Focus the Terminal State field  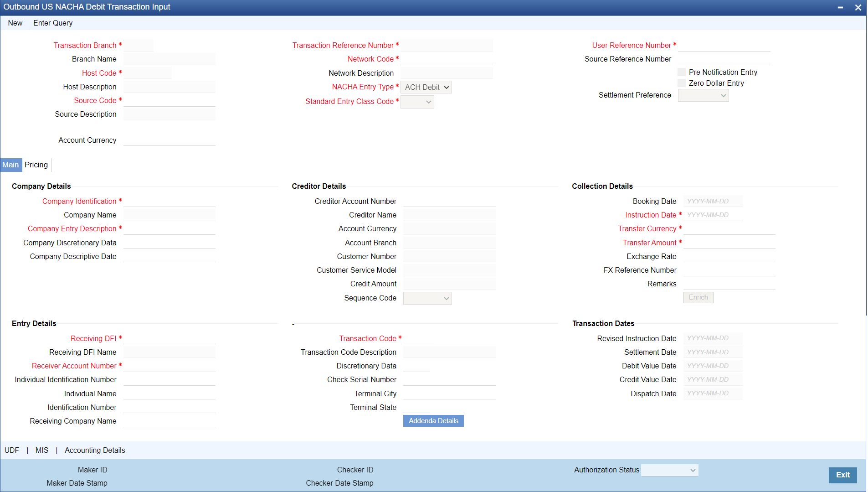(x=416, y=408)
